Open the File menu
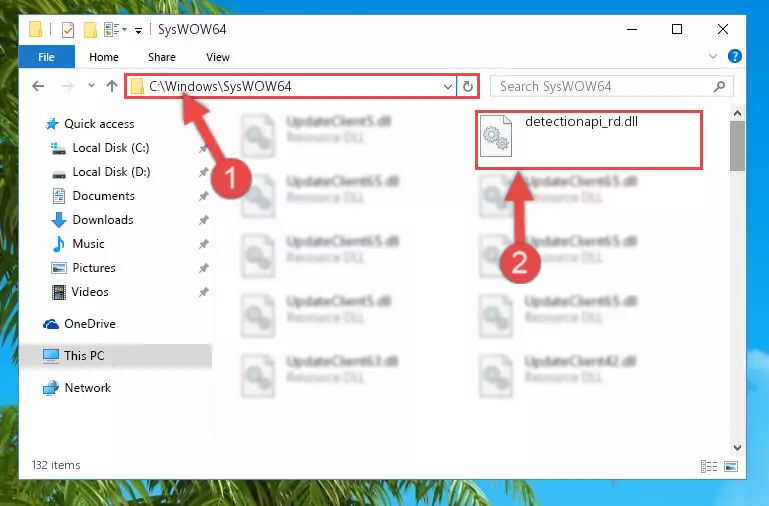Viewport: 769px width, 506px height. pos(47,57)
